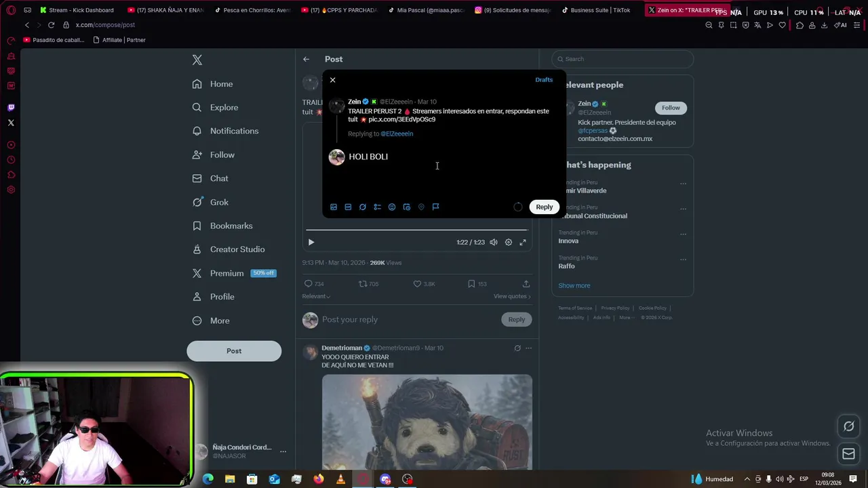Open Windows notification center
The width and height of the screenshot is (868, 488).
tap(853, 479)
